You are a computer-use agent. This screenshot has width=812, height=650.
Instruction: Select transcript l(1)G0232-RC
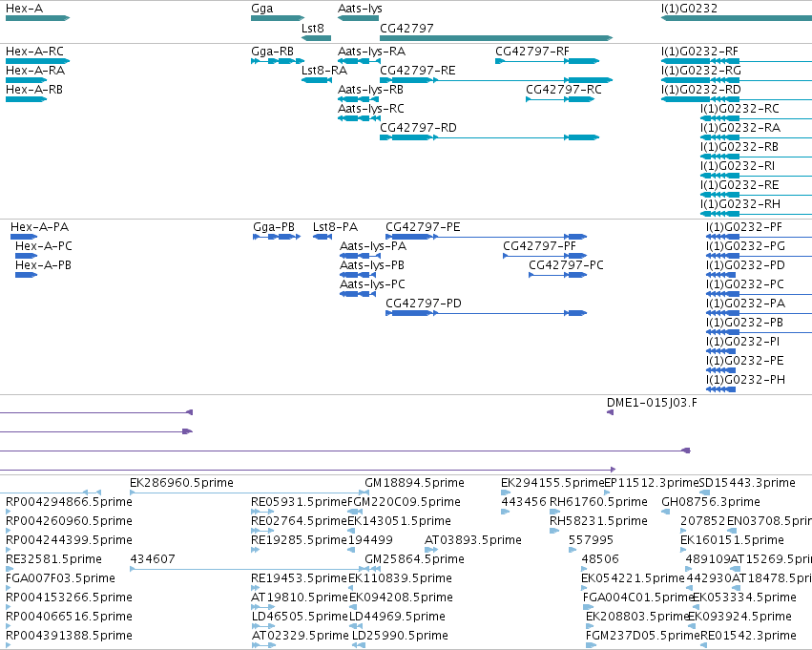point(756,118)
